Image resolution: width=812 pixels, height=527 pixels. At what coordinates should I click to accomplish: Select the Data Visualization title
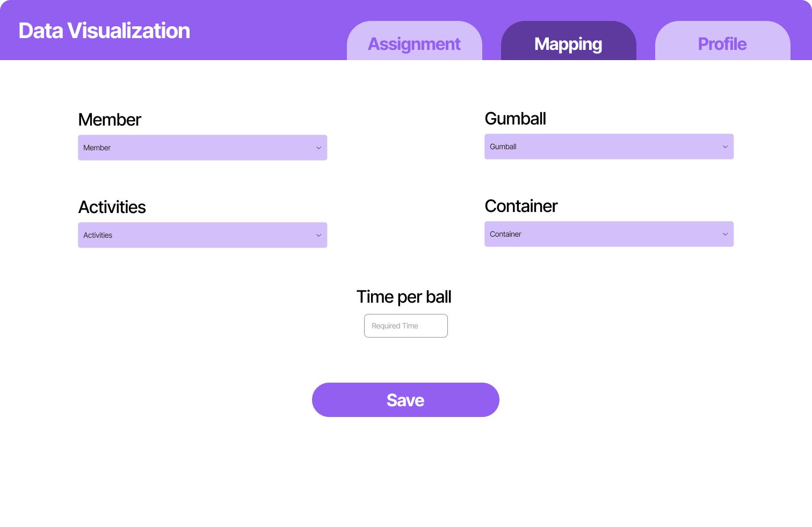[x=104, y=31]
